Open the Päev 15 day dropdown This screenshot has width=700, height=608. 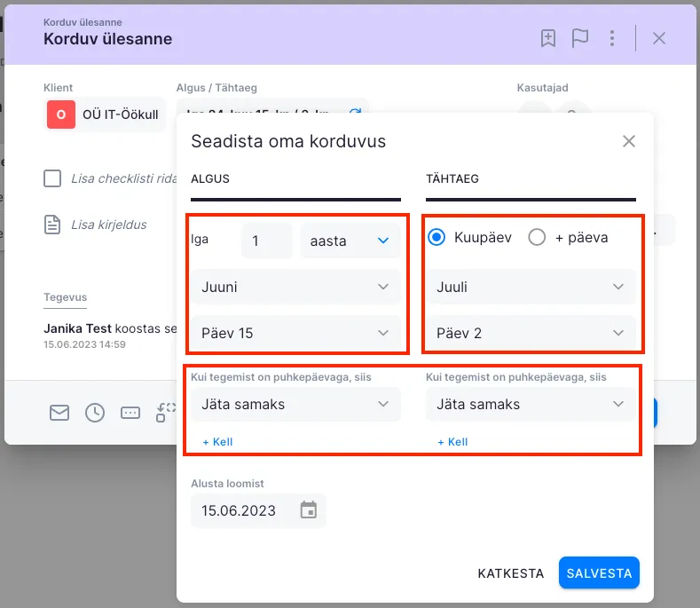pos(295,333)
